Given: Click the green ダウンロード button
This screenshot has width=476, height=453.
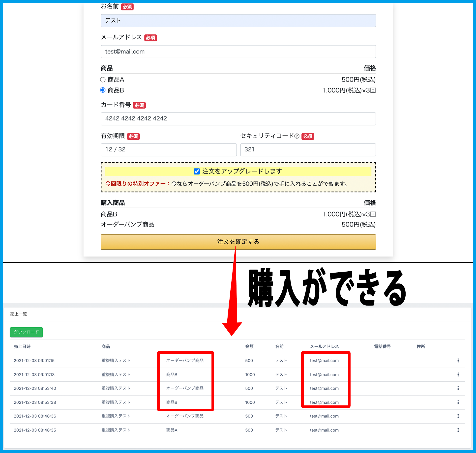Looking at the screenshot, I should 26,332.
